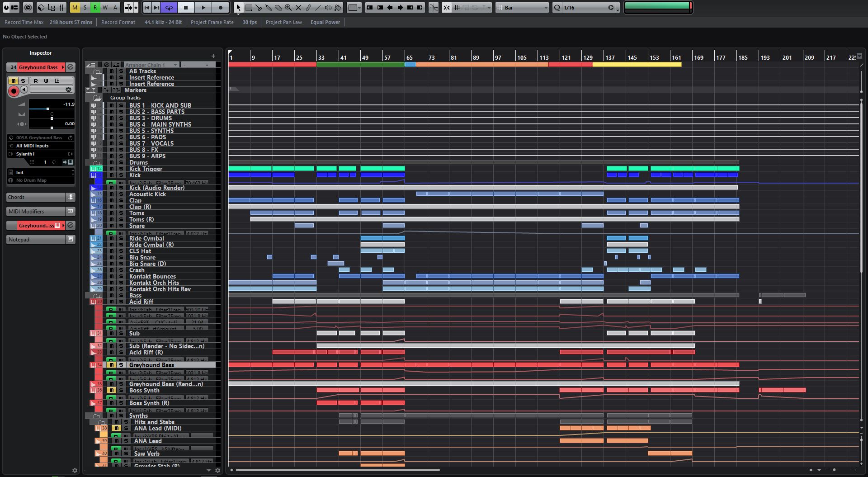Collapse the Group Tracks folder
The image size is (868, 477).
(97, 98)
